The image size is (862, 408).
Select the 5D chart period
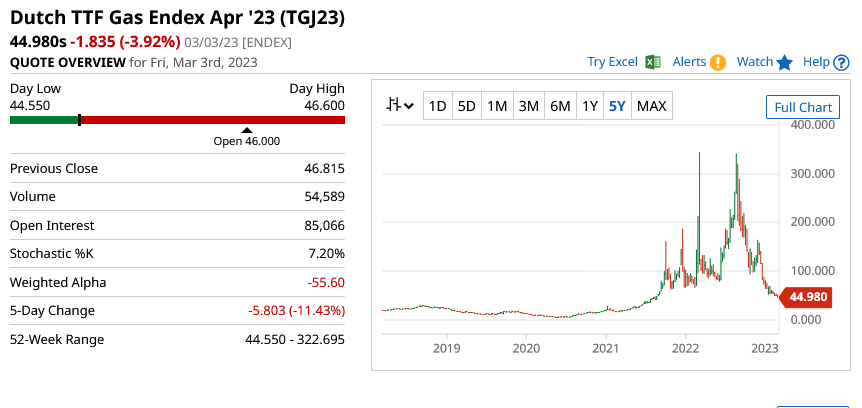coord(467,106)
